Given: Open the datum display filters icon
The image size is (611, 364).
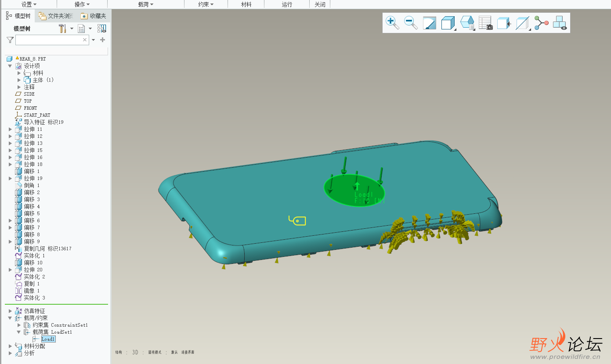Looking at the screenshot, I should 522,23.
